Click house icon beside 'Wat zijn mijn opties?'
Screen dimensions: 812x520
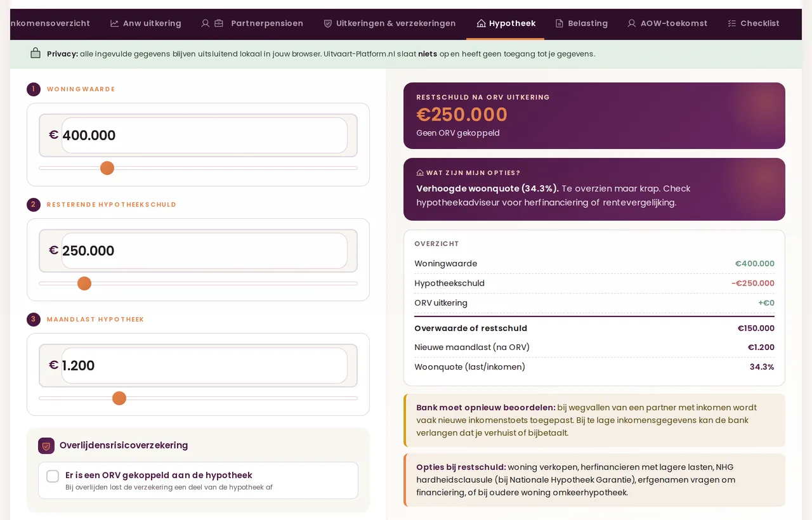point(420,172)
